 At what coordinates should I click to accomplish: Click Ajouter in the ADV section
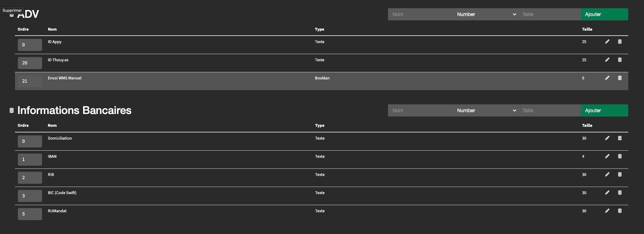[604, 14]
